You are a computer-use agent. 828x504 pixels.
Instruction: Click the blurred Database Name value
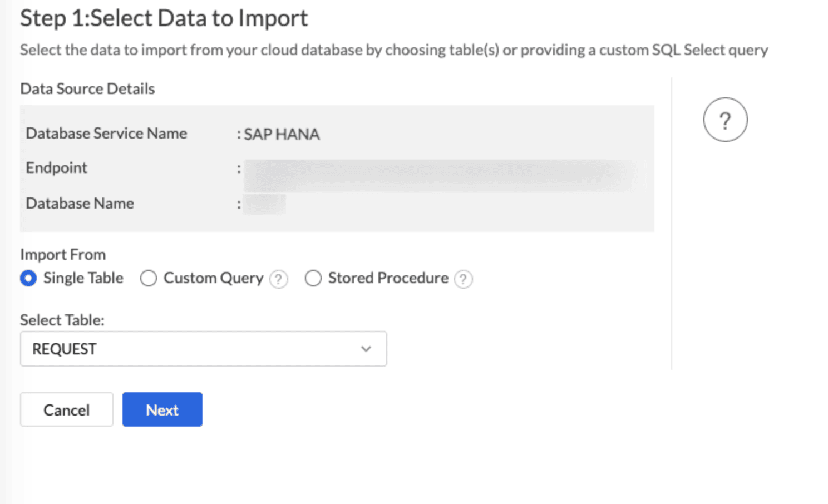pos(265,204)
